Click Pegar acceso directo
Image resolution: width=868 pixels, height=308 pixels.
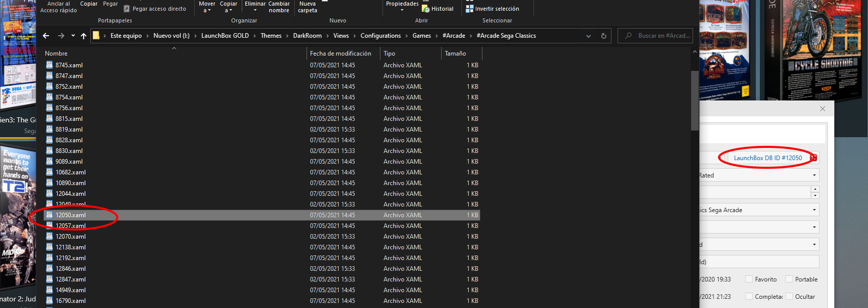[x=155, y=9]
